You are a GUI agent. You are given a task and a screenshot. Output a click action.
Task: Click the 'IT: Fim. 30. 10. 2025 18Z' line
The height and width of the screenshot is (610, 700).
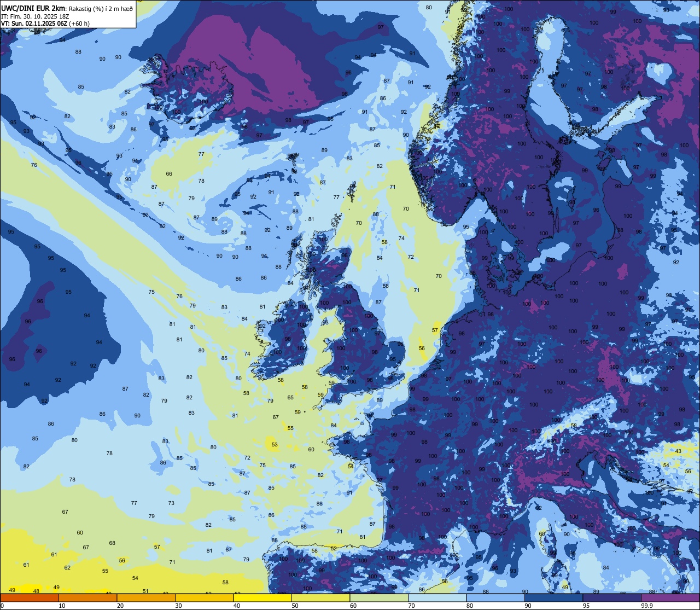tap(35, 16)
